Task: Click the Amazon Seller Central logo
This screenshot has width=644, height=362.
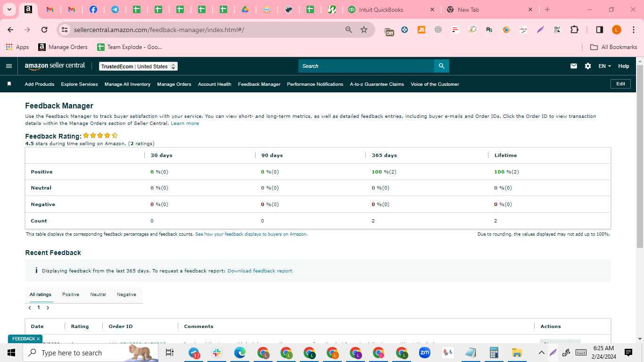Action: click(55, 66)
